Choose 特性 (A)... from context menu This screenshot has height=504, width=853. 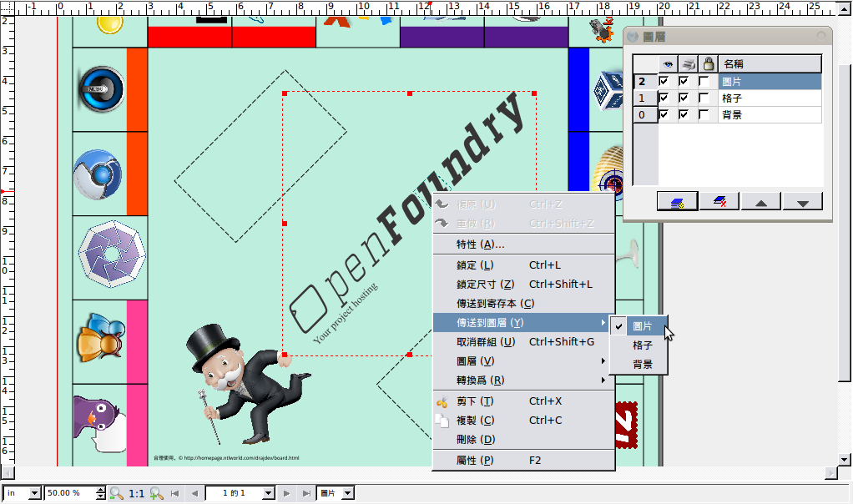[524, 244]
